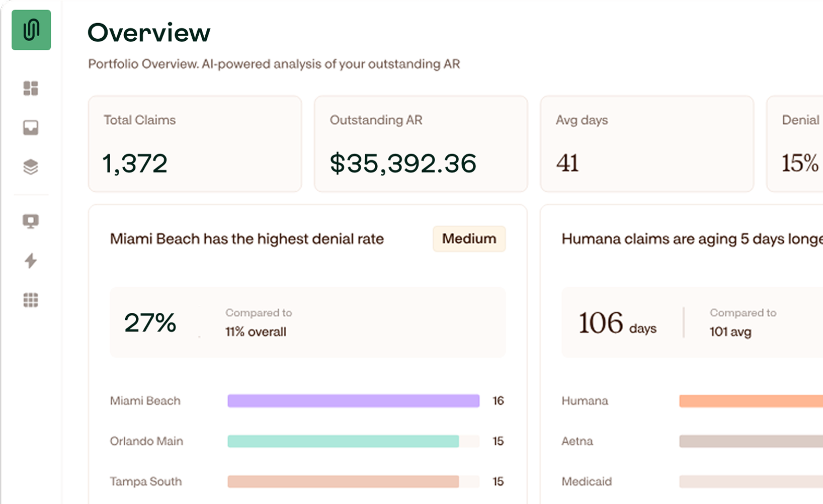Image resolution: width=823 pixels, height=504 pixels.
Task: Open the dashboard tiles icon in sidebar
Action: point(31,88)
